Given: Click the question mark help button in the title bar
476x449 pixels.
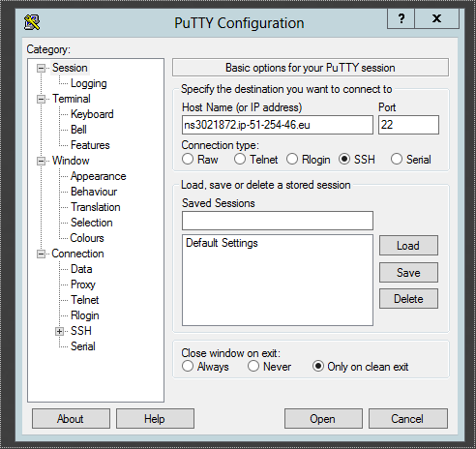Looking at the screenshot, I should click(x=401, y=18).
